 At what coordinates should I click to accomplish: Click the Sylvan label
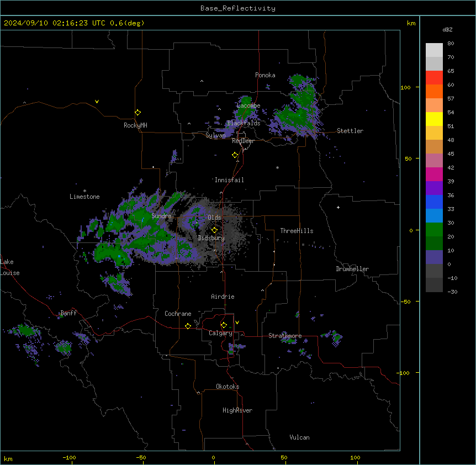click(x=215, y=135)
